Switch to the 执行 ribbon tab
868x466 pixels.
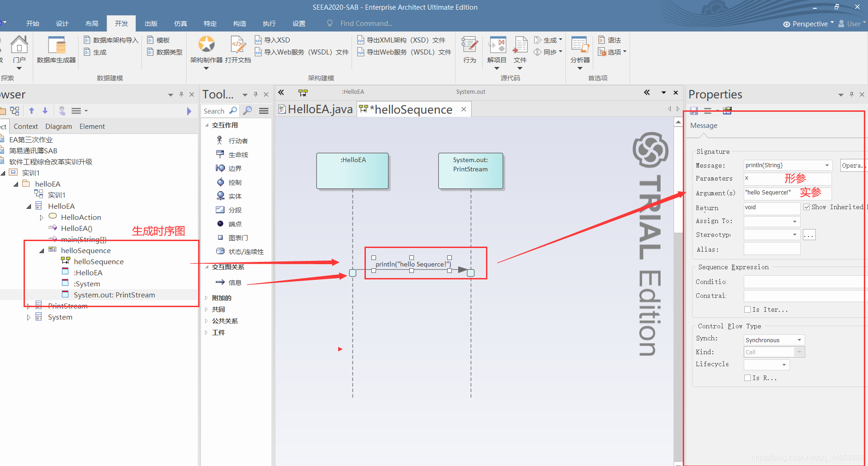coord(269,24)
